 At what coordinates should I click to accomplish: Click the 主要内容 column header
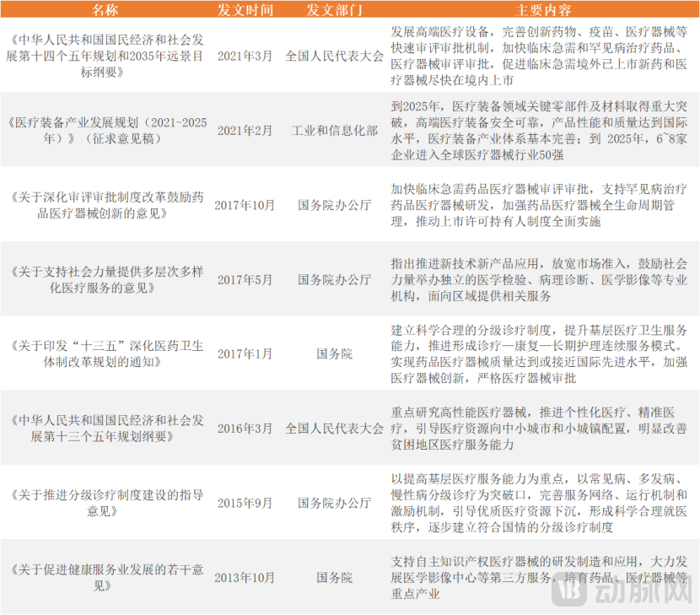click(x=542, y=10)
